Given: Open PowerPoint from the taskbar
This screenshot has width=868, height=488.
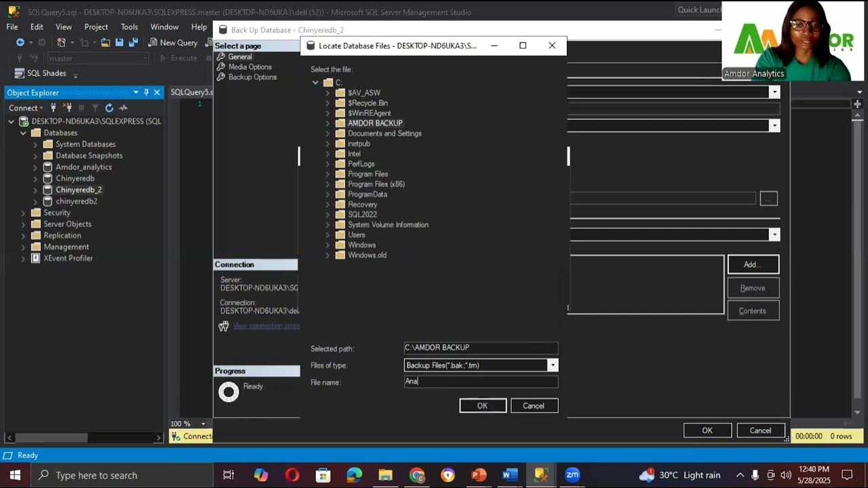Looking at the screenshot, I should [x=479, y=475].
